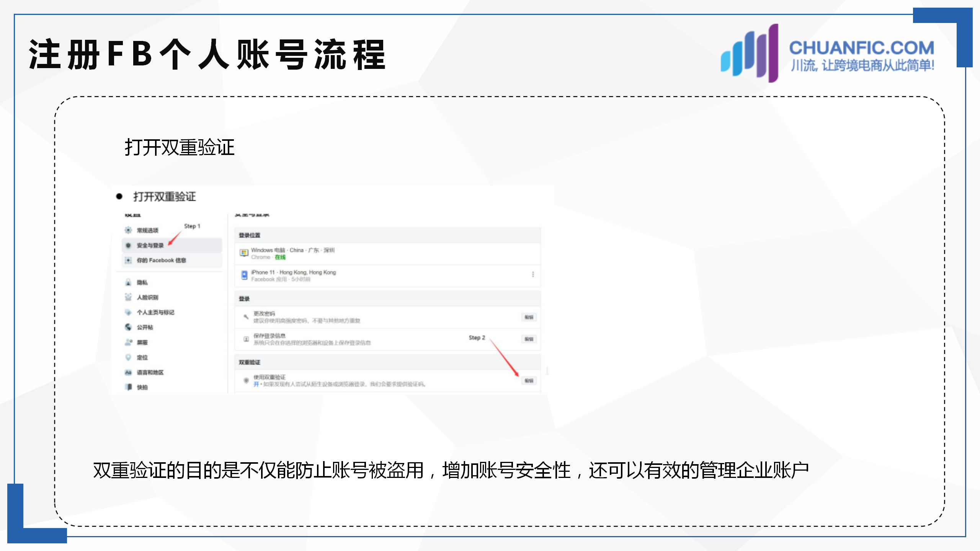980x551 pixels.
Task: Click the CHUANFIC.COM logo text
Action: pos(861,48)
